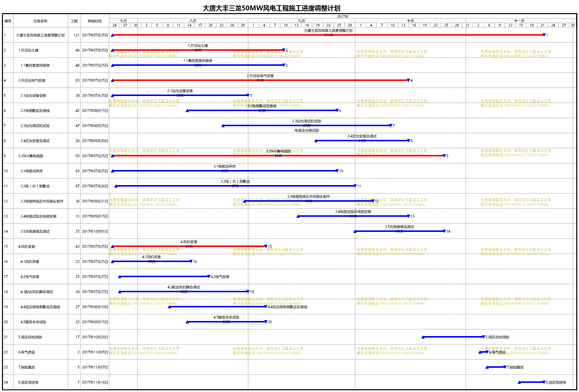Image resolution: width=579 pixels, height=392 pixels.
Task: Click start date 2017年08月15日 in row 6
Action: click(x=95, y=111)
